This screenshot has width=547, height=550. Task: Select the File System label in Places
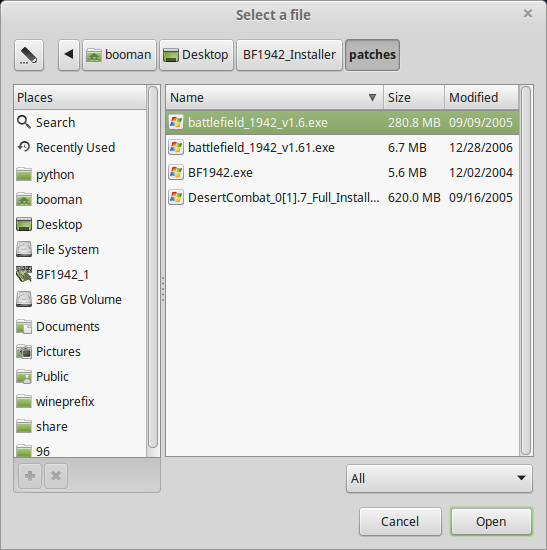[67, 249]
